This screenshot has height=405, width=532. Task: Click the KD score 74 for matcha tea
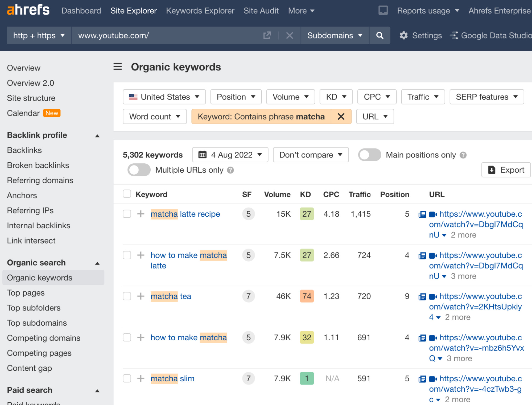(x=306, y=296)
